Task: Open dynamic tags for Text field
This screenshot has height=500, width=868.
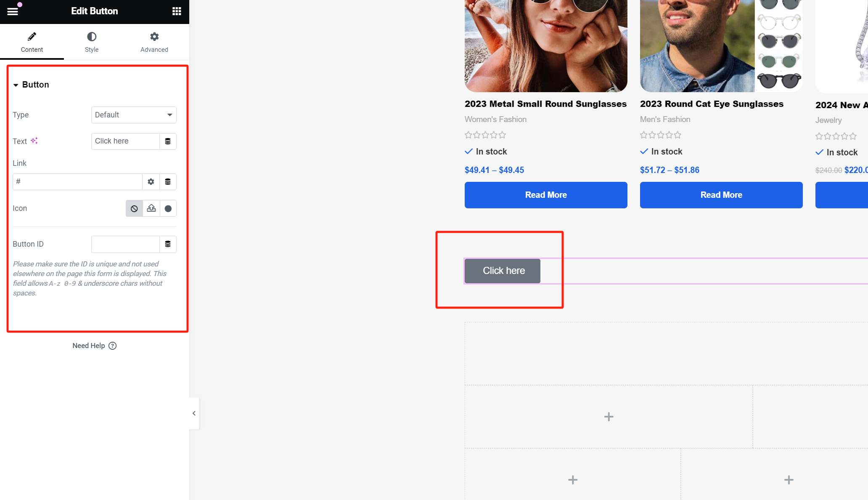Action: coord(168,141)
